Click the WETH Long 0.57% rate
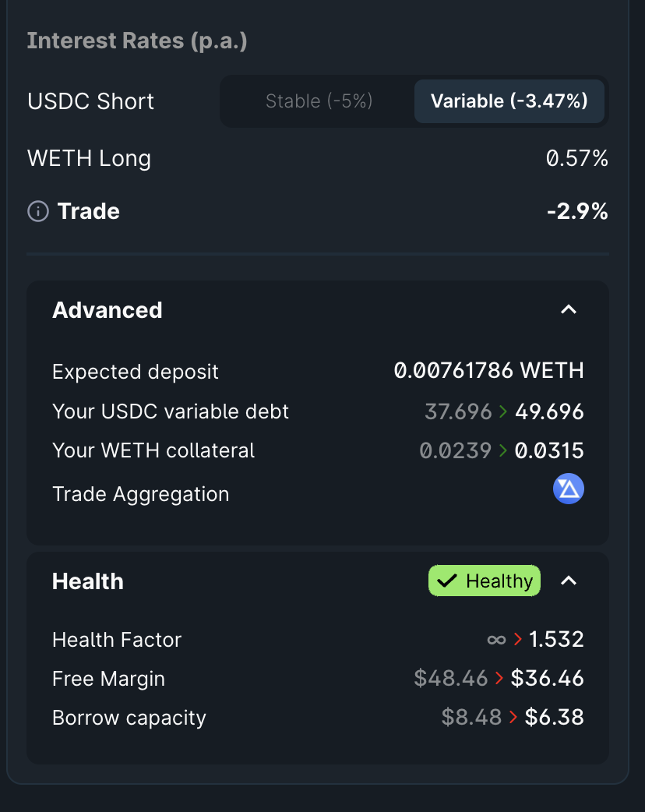This screenshot has height=812, width=645. [576, 158]
